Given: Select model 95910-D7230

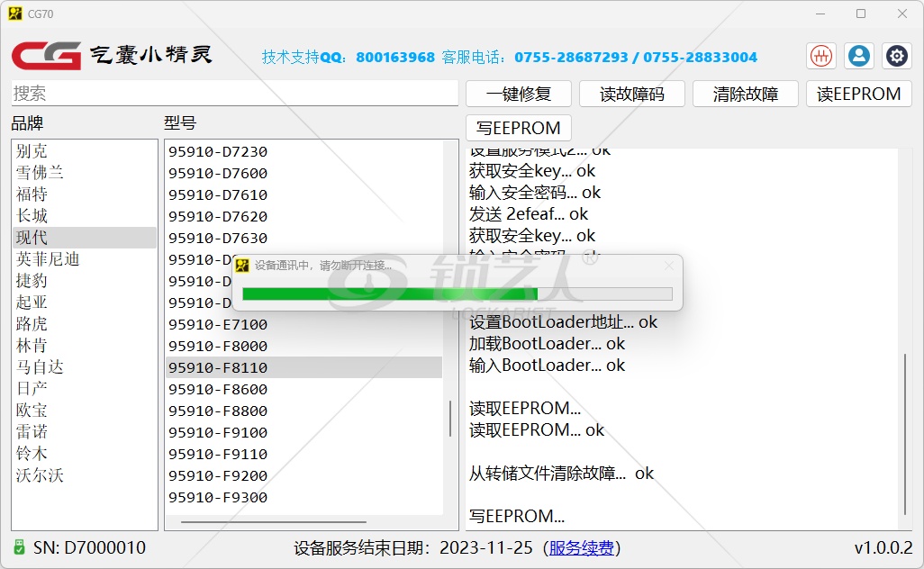Looking at the screenshot, I should (304, 151).
